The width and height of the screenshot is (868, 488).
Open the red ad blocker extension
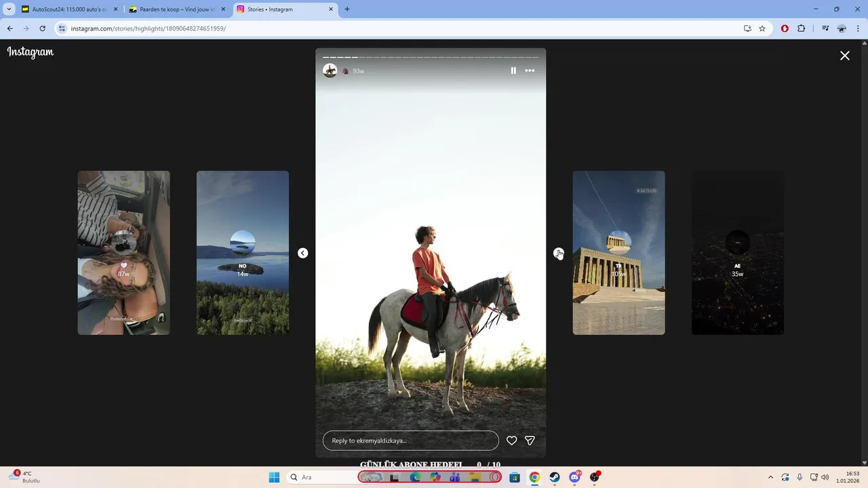[785, 28]
